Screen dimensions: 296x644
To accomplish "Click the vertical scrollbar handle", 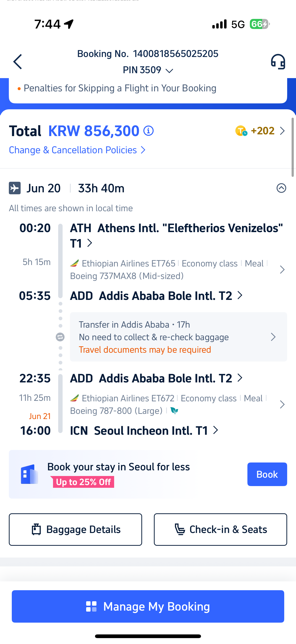I will click(293, 147).
